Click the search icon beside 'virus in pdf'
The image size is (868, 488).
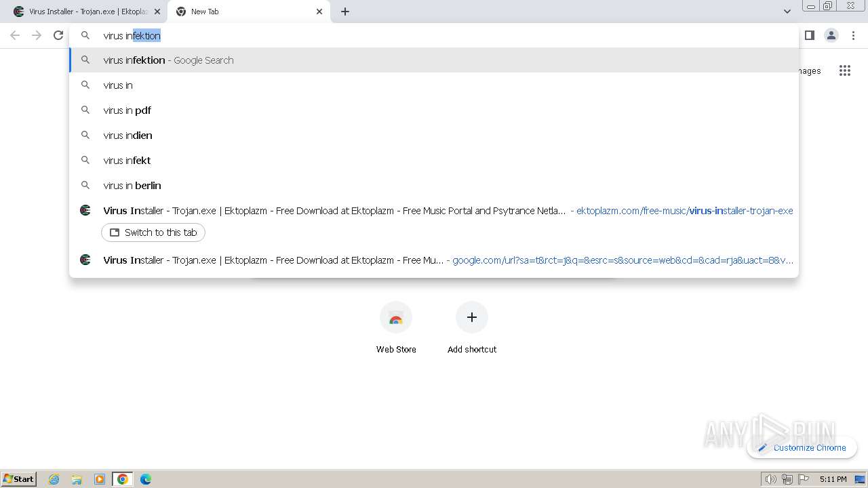point(85,110)
